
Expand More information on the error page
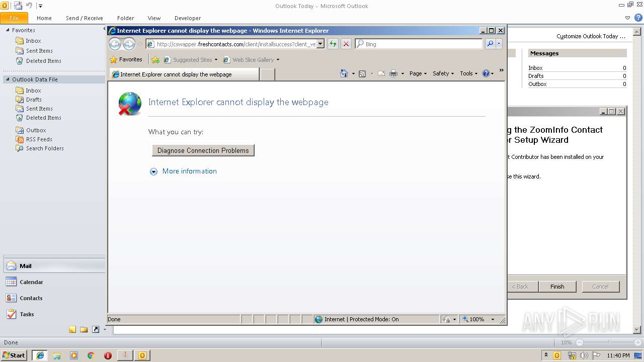click(184, 171)
